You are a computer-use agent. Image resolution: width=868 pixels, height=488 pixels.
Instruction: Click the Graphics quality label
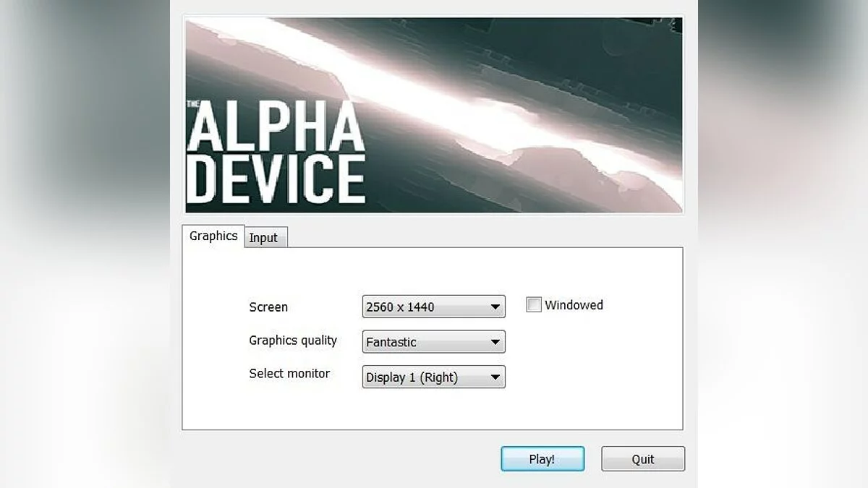(x=293, y=340)
